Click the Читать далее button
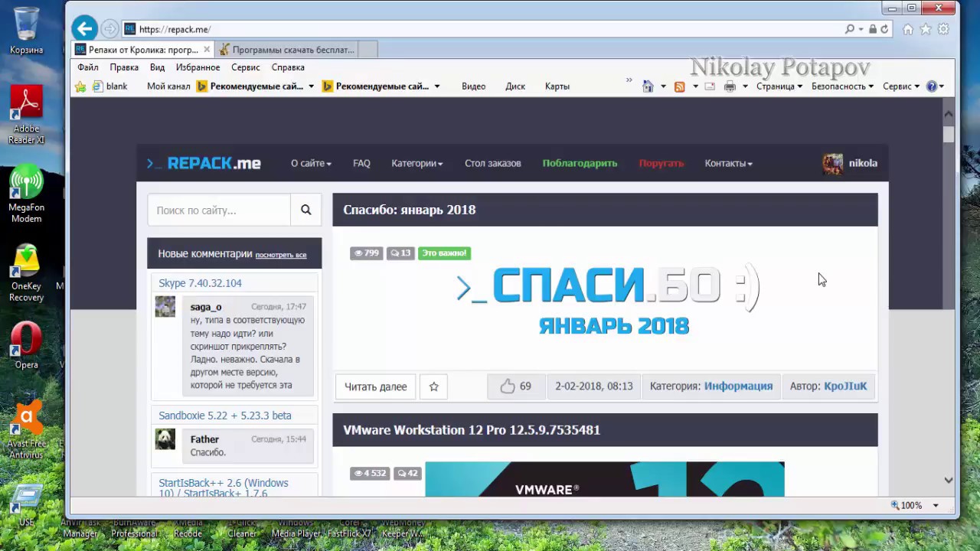Screen dimensions: 980x551 coord(375,386)
